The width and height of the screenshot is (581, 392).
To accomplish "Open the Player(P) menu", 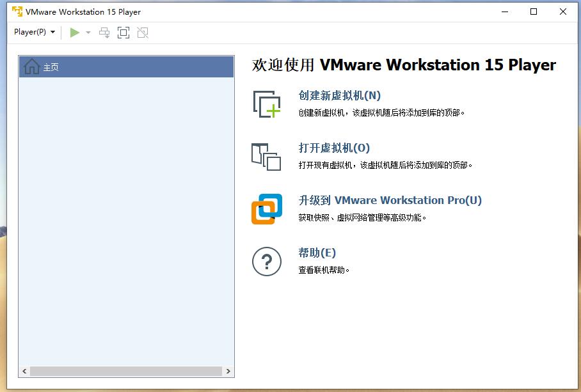I will pyautogui.click(x=35, y=32).
